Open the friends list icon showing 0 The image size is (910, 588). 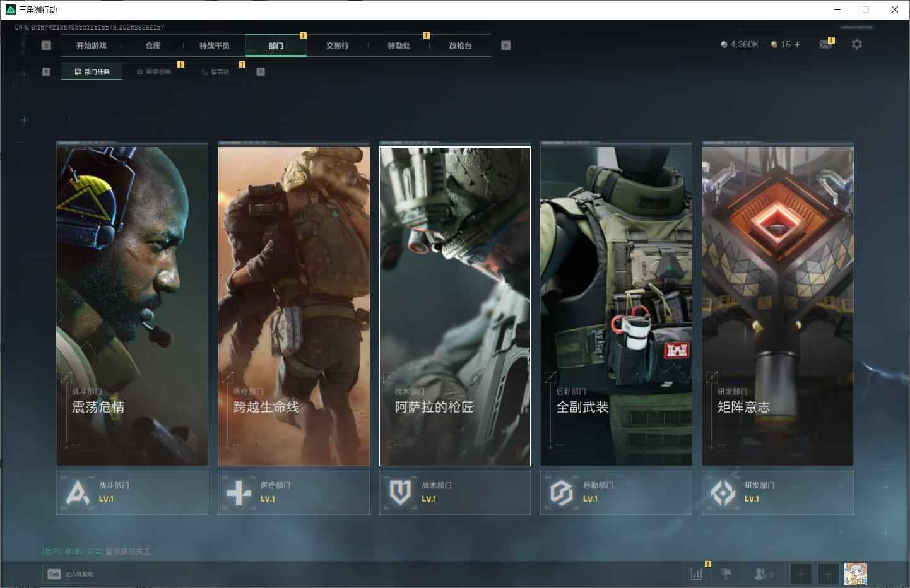764,574
